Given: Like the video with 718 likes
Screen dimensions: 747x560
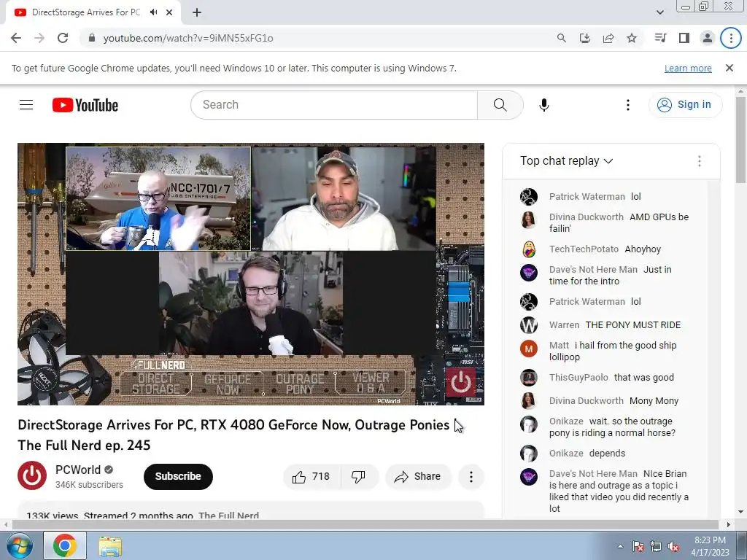Looking at the screenshot, I should [x=312, y=476].
